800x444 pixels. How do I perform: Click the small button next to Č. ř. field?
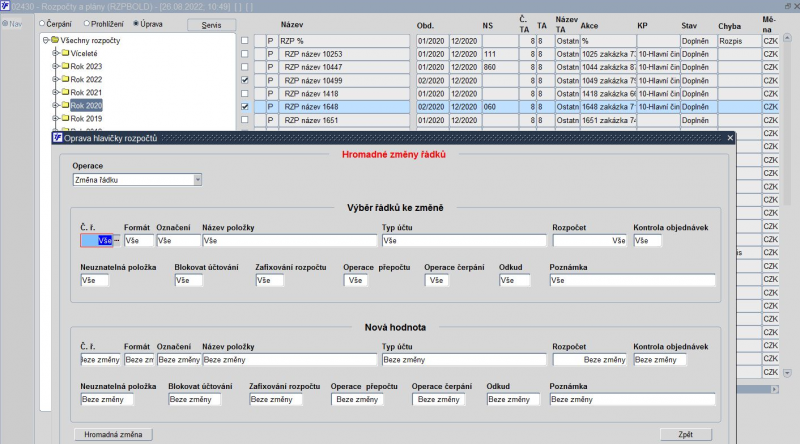point(117,240)
